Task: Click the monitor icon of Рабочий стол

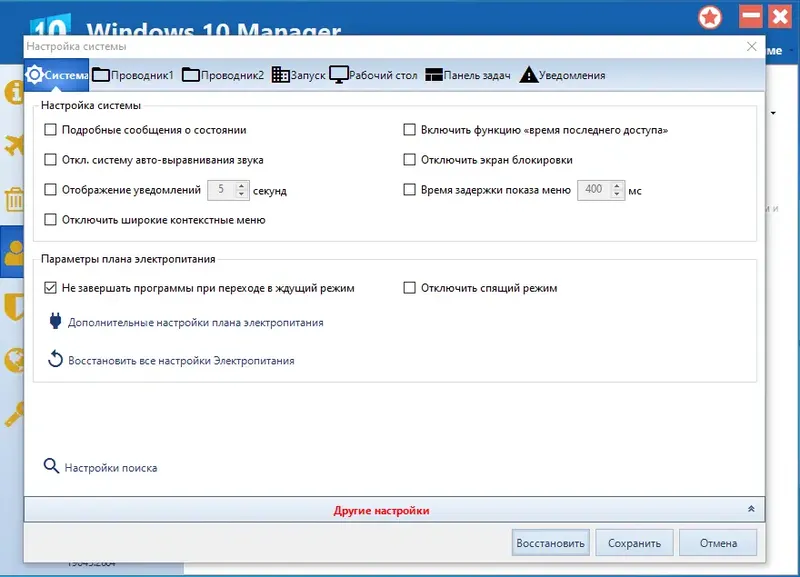Action: point(339,74)
